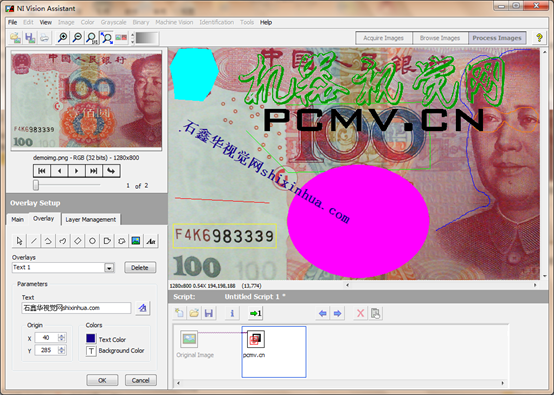Image resolution: width=554 pixels, height=395 pixels.
Task: Choose the text overlay tool
Action: 151,241
